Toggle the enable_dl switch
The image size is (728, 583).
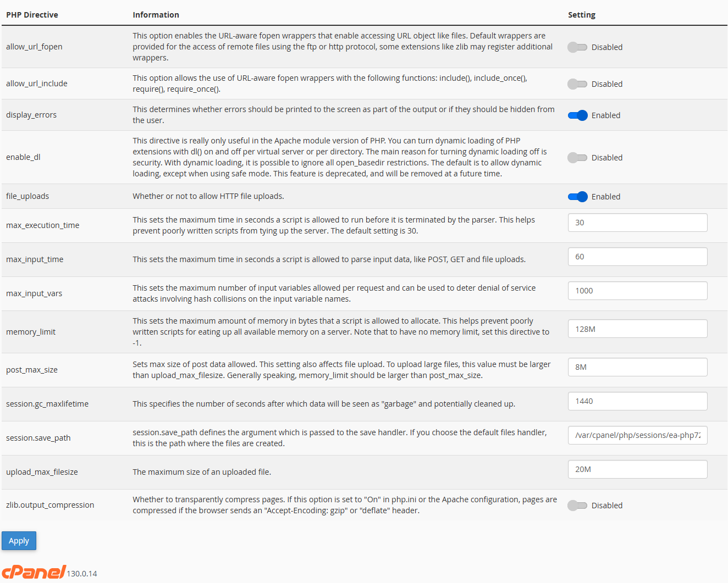point(577,158)
